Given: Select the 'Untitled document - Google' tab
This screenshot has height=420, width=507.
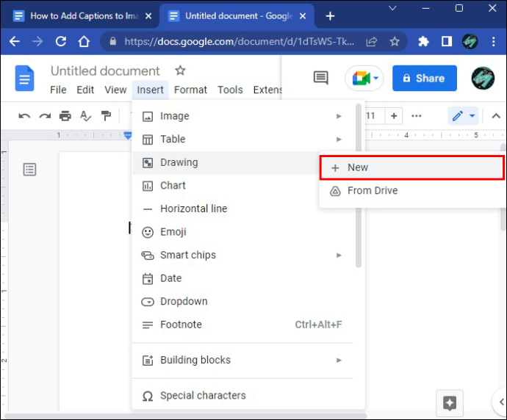Looking at the screenshot, I should pos(235,16).
